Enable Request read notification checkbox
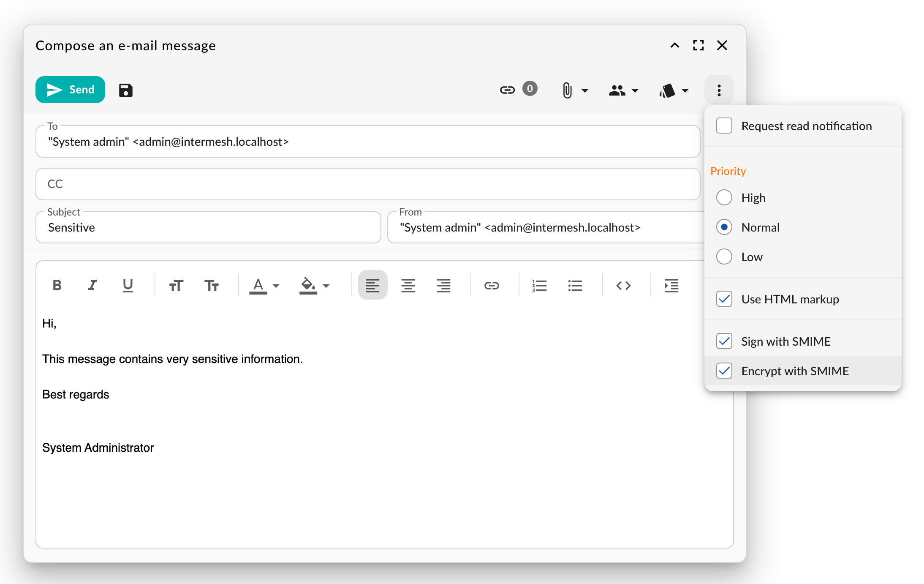924x584 pixels. (724, 126)
